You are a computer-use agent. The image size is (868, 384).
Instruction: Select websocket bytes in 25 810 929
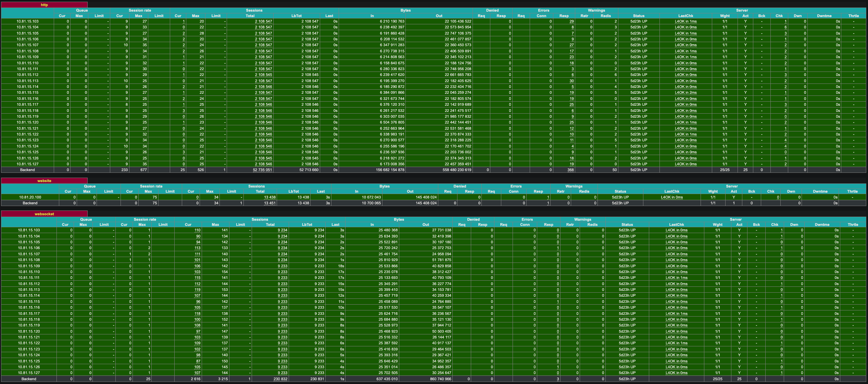tap(388, 260)
